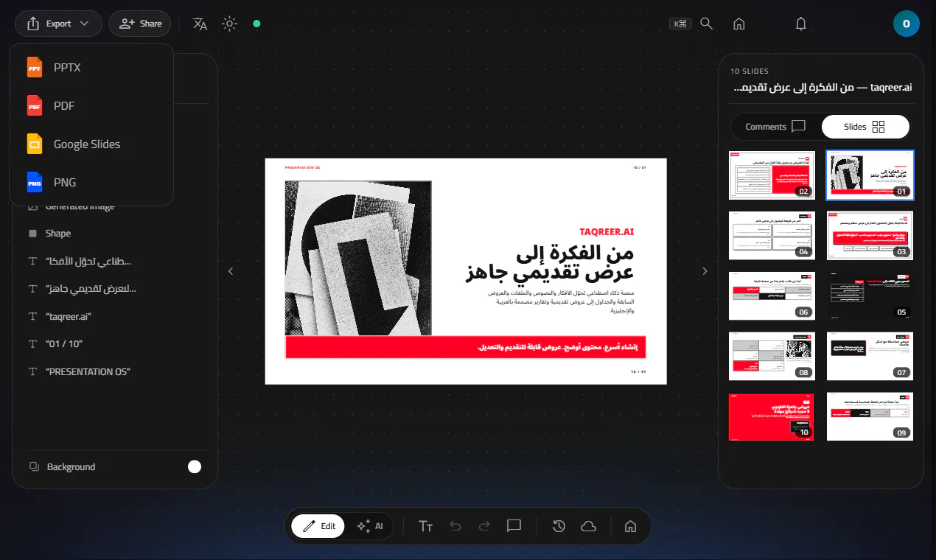Go to home from top bar

pyautogui.click(x=738, y=24)
